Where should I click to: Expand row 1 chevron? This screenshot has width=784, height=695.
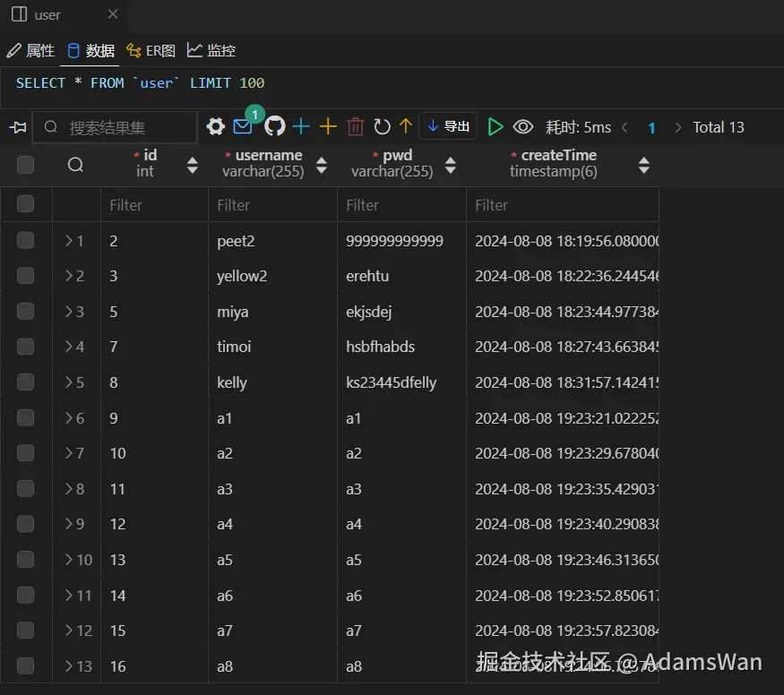pos(69,241)
